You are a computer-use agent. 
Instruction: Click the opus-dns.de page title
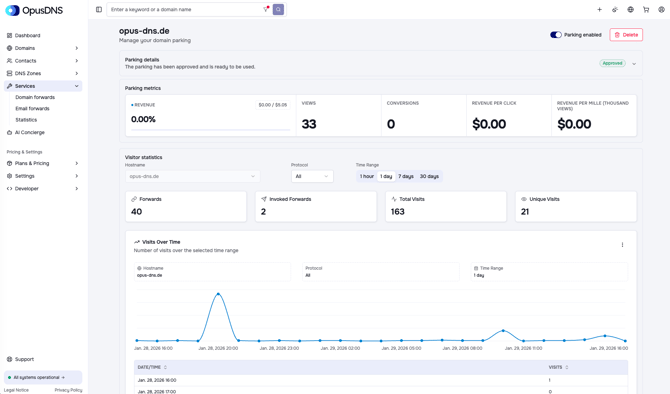[144, 31]
